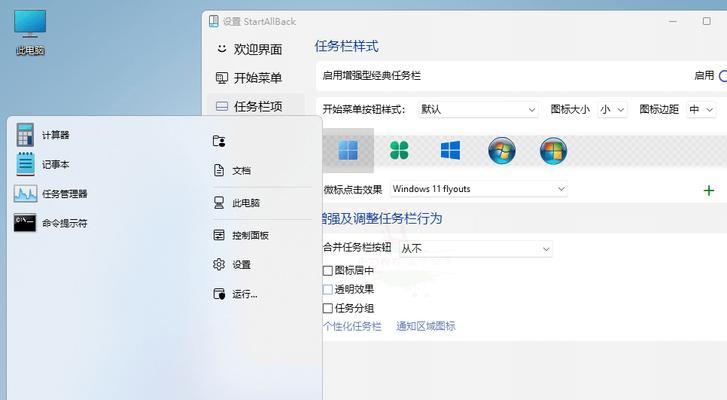Open 此电脑 in start menu right column

click(236, 203)
